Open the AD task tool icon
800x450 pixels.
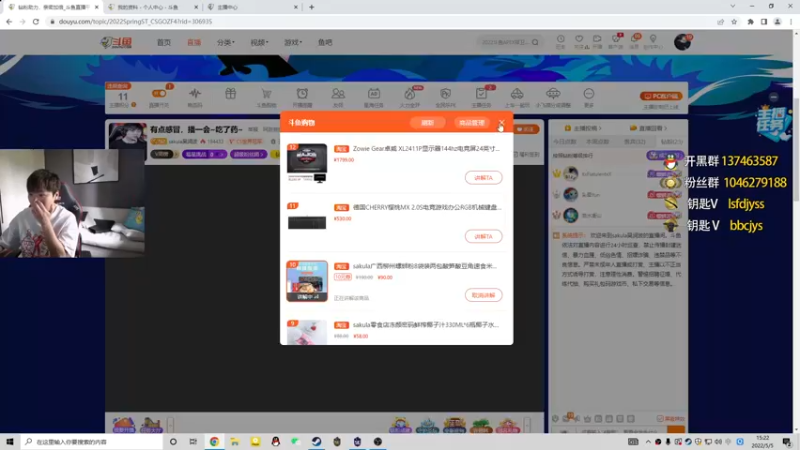pos(373,97)
